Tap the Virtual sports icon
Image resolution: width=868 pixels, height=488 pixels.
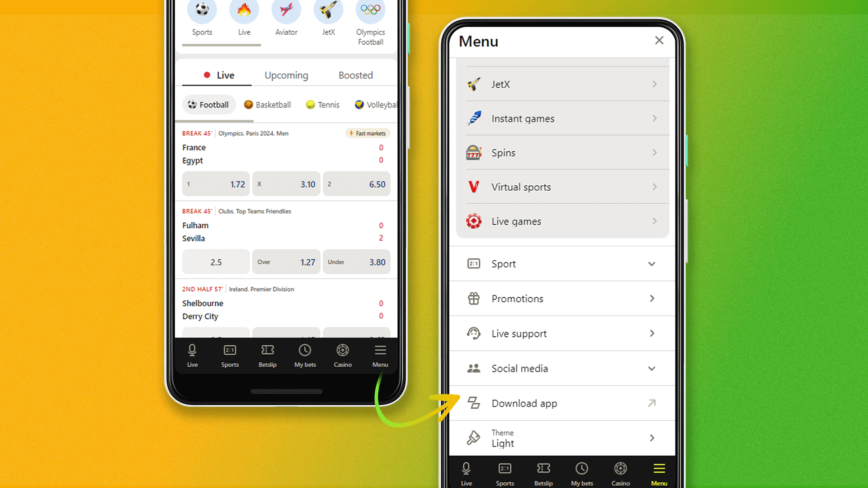[x=474, y=187]
